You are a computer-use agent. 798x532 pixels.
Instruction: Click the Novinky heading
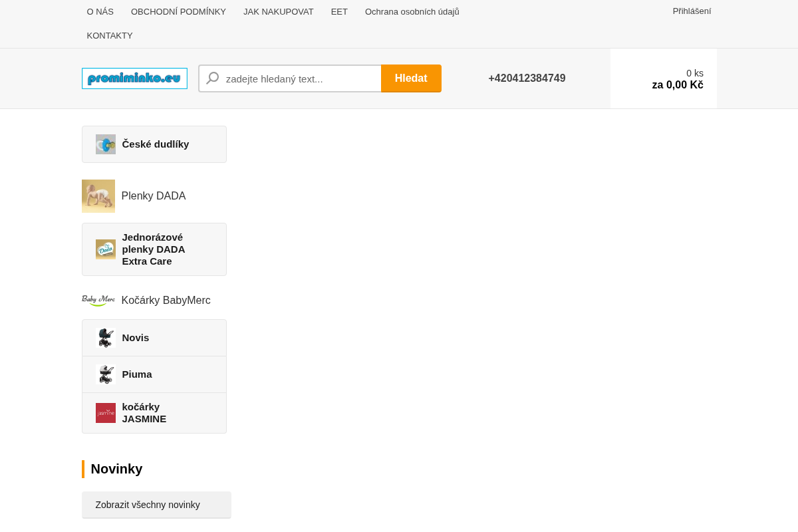117,469
